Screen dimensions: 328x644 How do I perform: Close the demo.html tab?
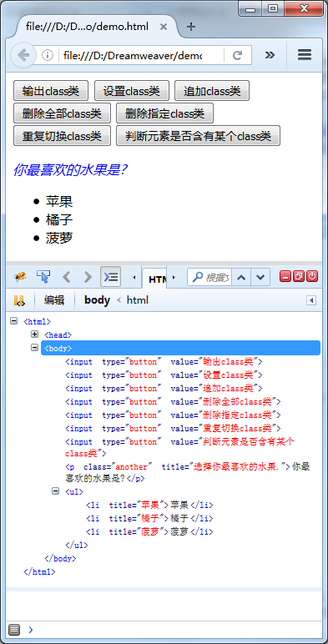click(164, 27)
